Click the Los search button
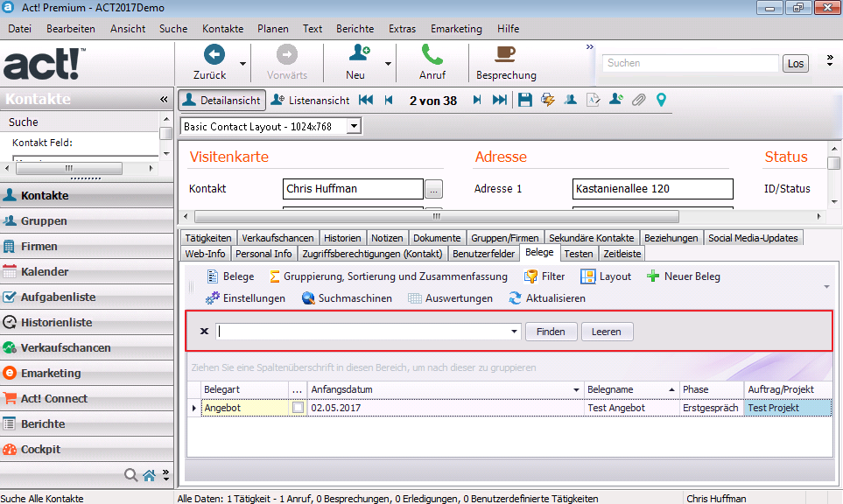The image size is (843, 504). (795, 63)
